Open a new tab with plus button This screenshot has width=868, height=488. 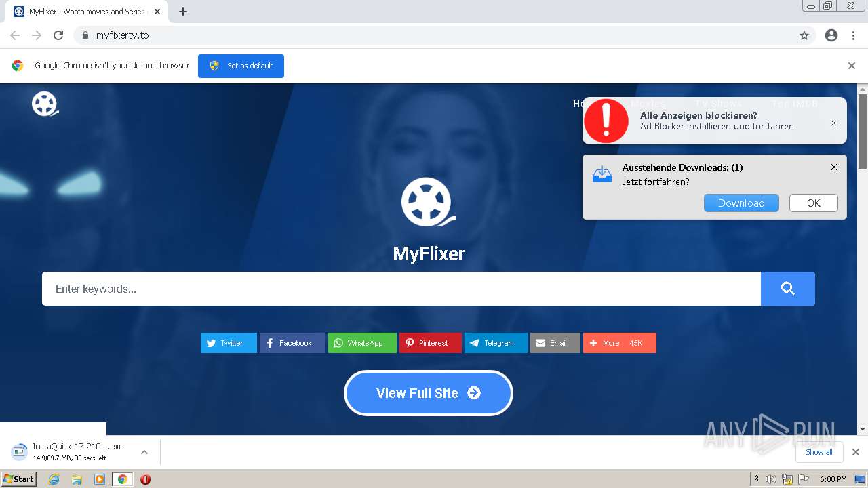pyautogui.click(x=183, y=12)
